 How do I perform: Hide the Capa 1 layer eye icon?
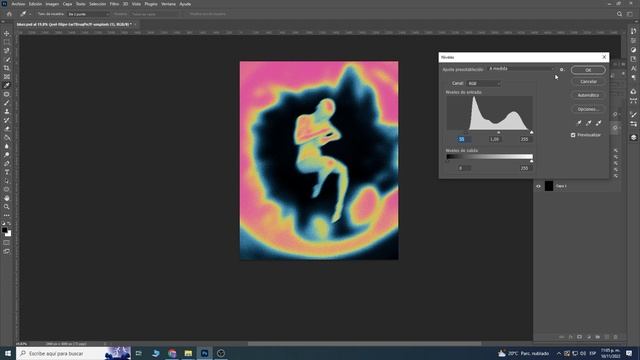[x=538, y=186]
